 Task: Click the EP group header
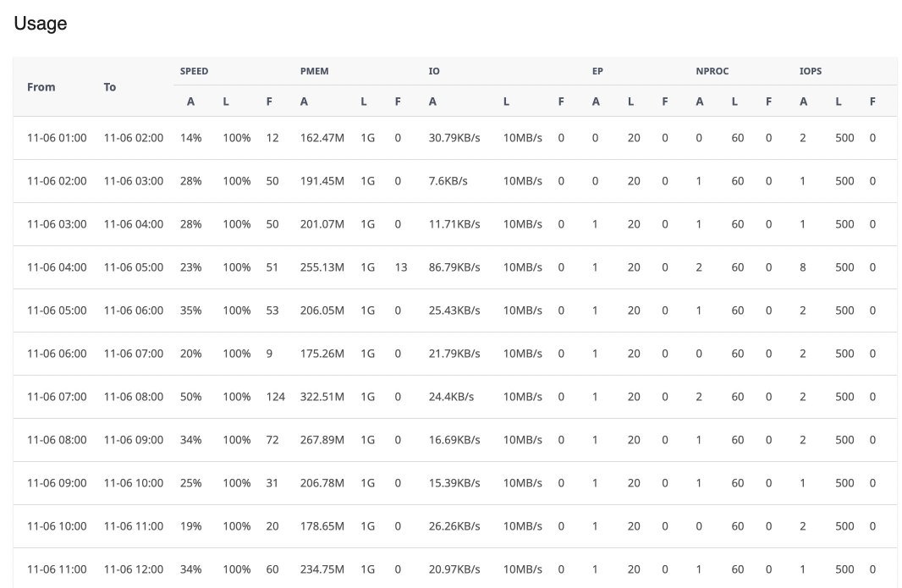597,71
